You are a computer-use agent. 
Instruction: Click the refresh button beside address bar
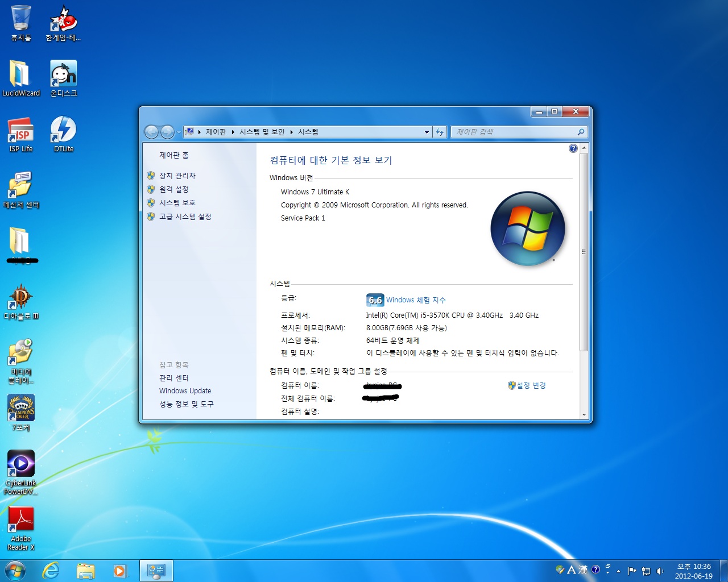point(440,132)
